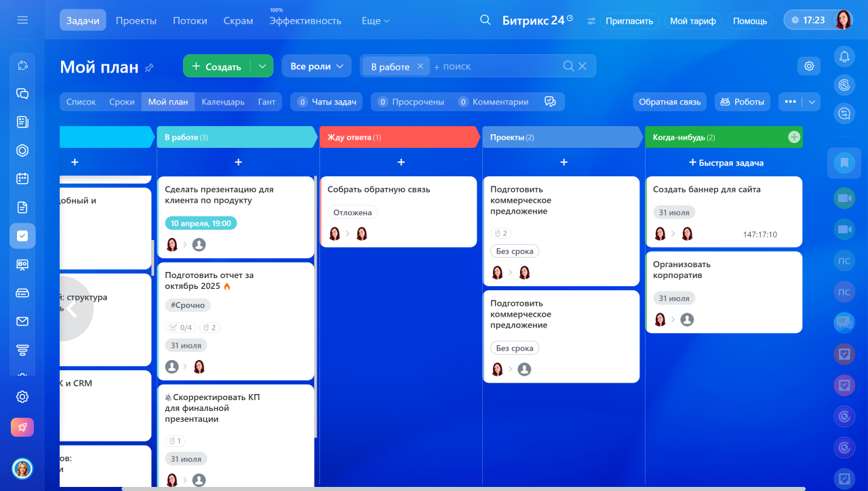
Task: Open the Роботы button
Action: coord(743,102)
